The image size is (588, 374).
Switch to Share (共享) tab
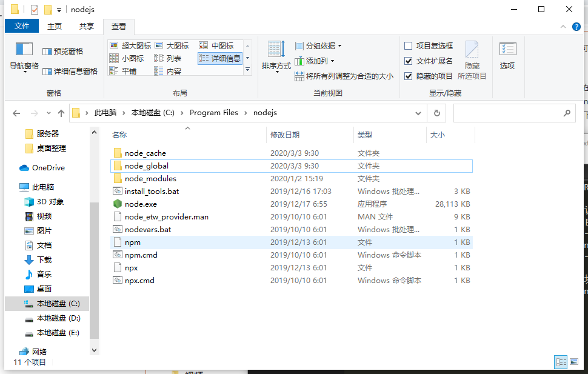click(87, 26)
